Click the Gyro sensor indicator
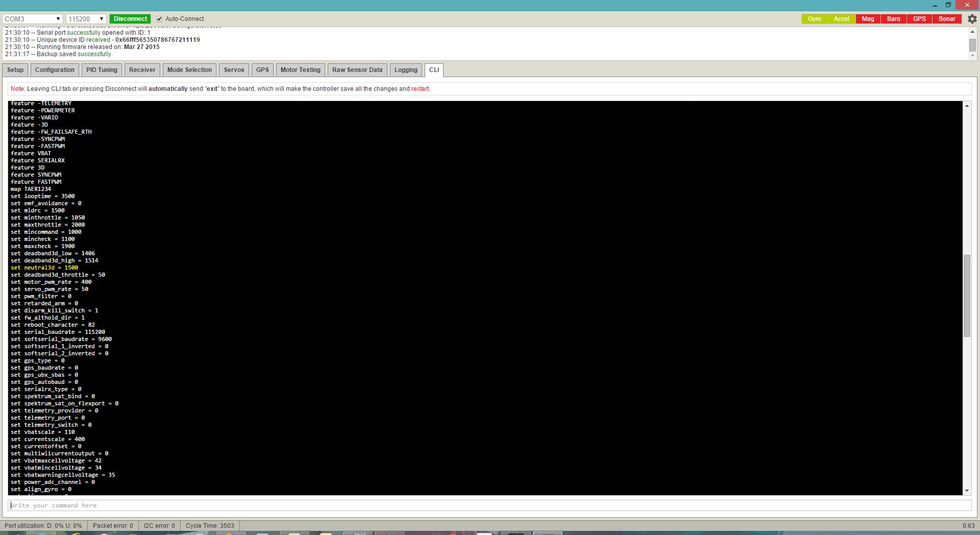 click(x=814, y=19)
